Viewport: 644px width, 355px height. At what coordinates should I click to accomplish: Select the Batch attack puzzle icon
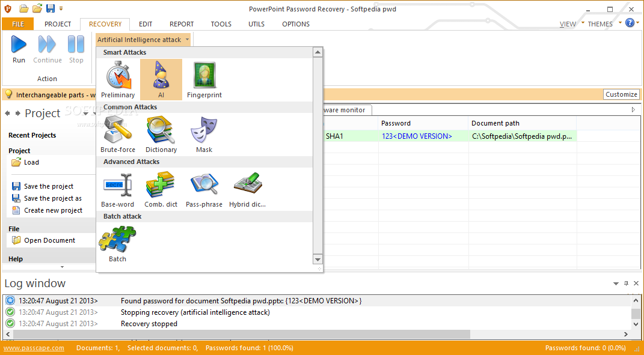click(x=117, y=243)
